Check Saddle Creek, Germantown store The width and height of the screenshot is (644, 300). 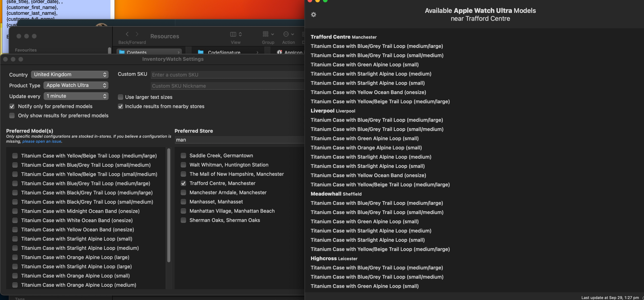click(183, 155)
